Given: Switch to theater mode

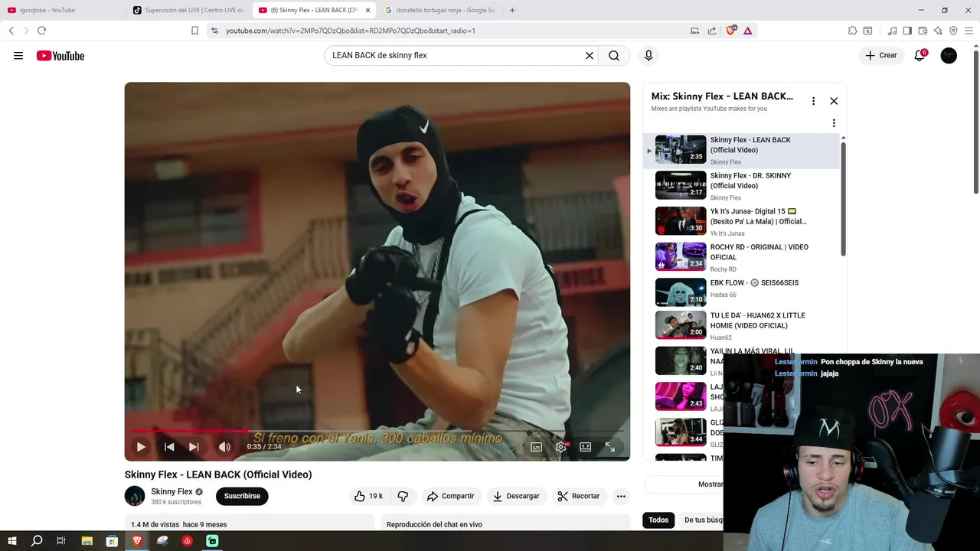Looking at the screenshot, I should (586, 447).
